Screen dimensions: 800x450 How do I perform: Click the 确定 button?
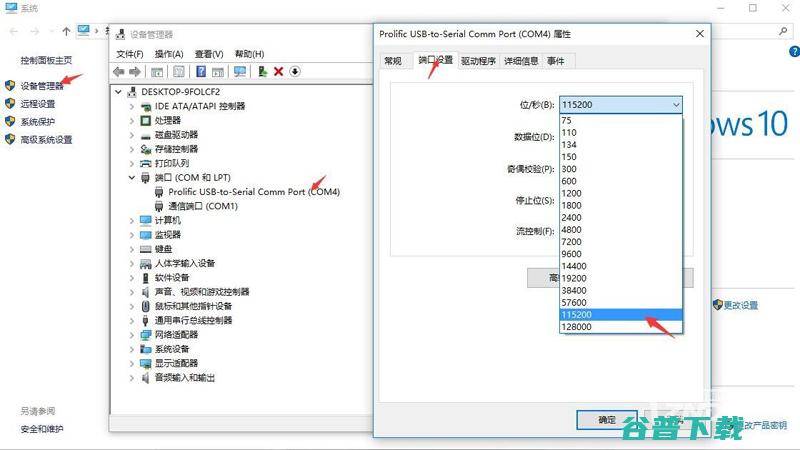coord(607,420)
